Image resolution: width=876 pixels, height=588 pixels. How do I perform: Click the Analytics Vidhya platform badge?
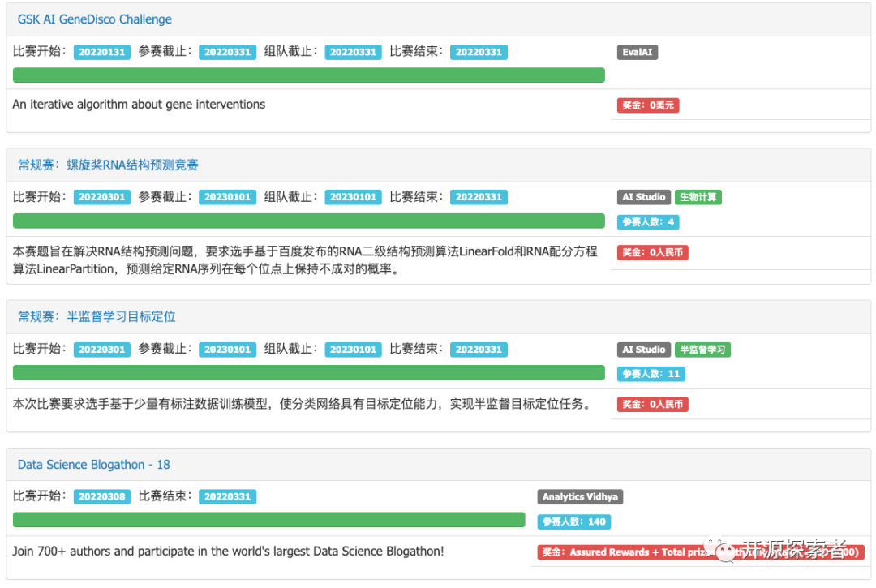click(x=580, y=496)
